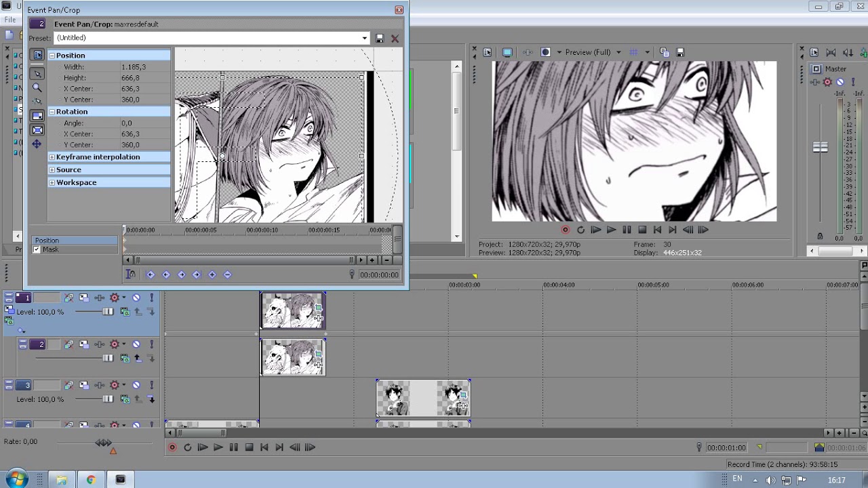Save preview snapshot to file
The image size is (868, 488).
680,52
